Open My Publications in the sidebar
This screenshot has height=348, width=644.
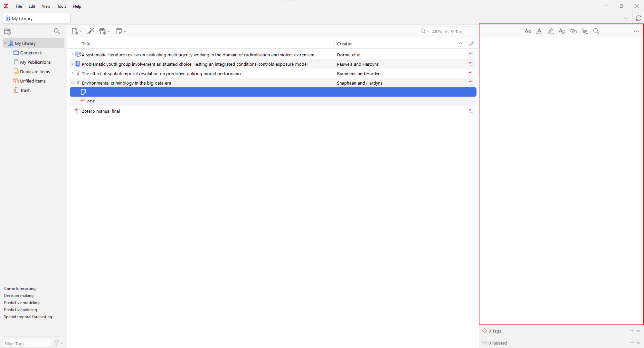[x=35, y=62]
